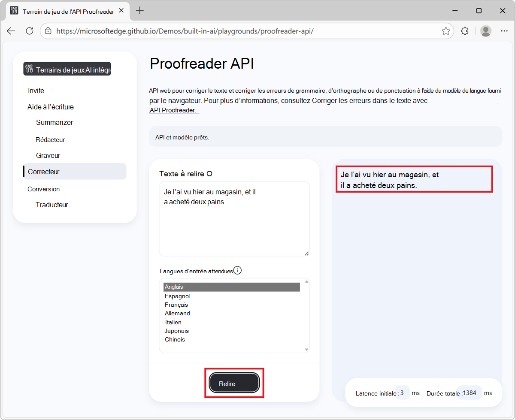Screen dimensions: 515x420
Task: Click the Langues d'entrée attendues label
Action: coord(196,271)
